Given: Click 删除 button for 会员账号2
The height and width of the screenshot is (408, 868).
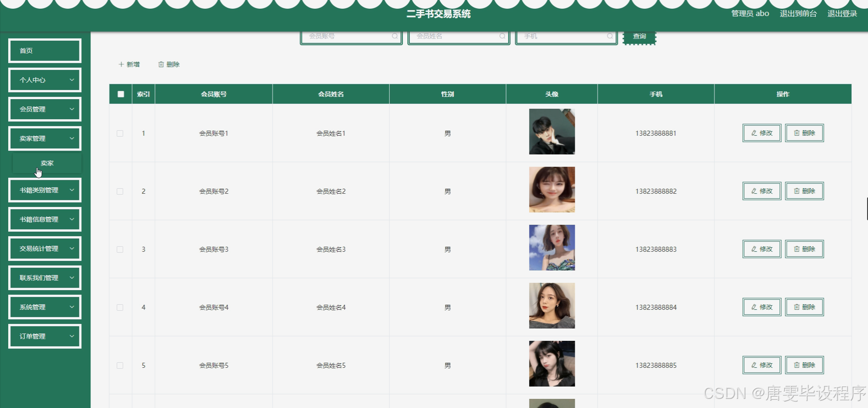Looking at the screenshot, I should 804,191.
